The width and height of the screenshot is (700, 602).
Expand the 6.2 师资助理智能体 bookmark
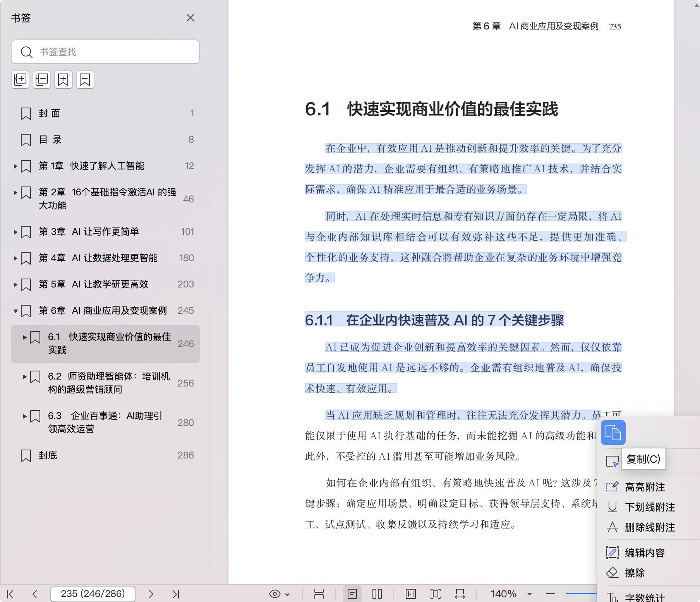click(x=25, y=377)
